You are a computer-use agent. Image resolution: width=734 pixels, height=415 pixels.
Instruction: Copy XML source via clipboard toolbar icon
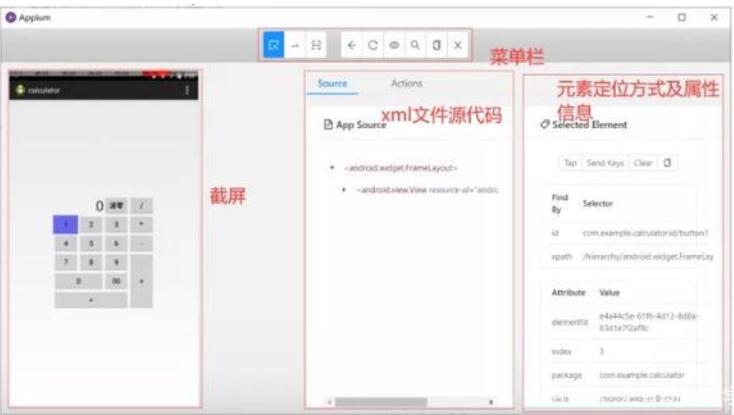pos(436,45)
